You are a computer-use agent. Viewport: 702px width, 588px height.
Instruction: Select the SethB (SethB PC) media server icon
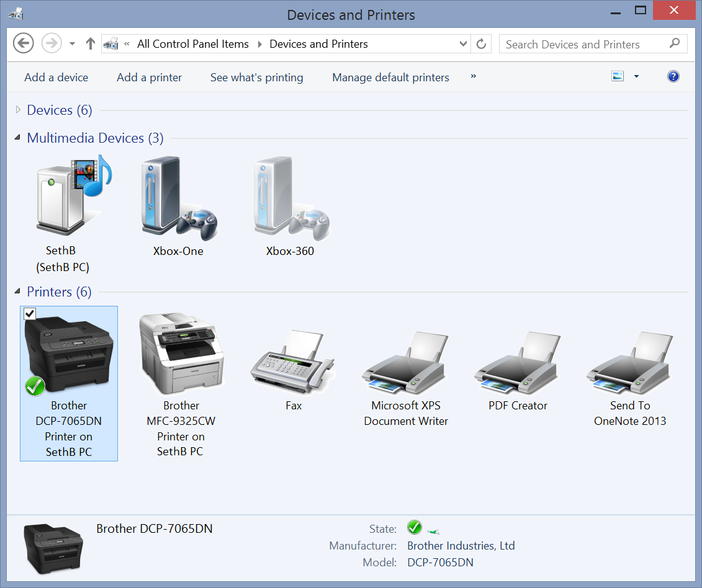(x=73, y=195)
